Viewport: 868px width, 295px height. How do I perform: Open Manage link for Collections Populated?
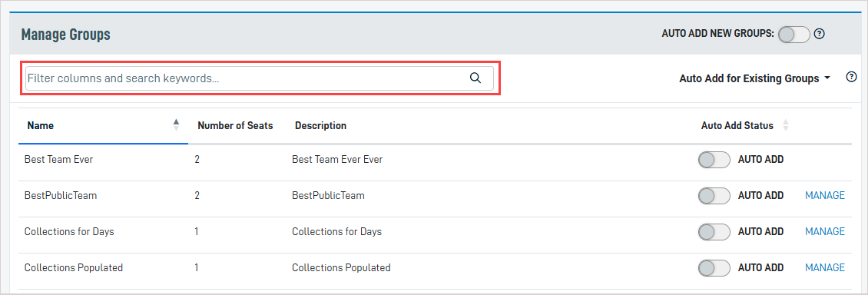click(x=825, y=267)
